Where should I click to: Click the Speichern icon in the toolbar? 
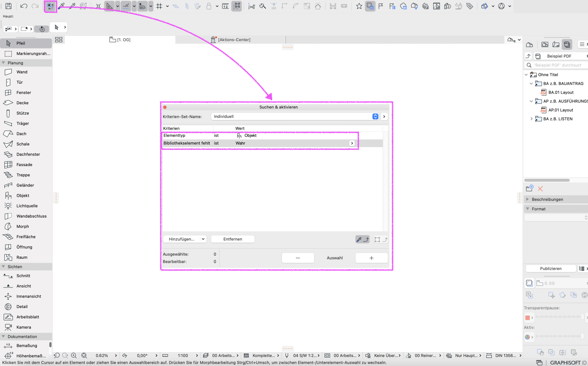[x=8, y=6]
